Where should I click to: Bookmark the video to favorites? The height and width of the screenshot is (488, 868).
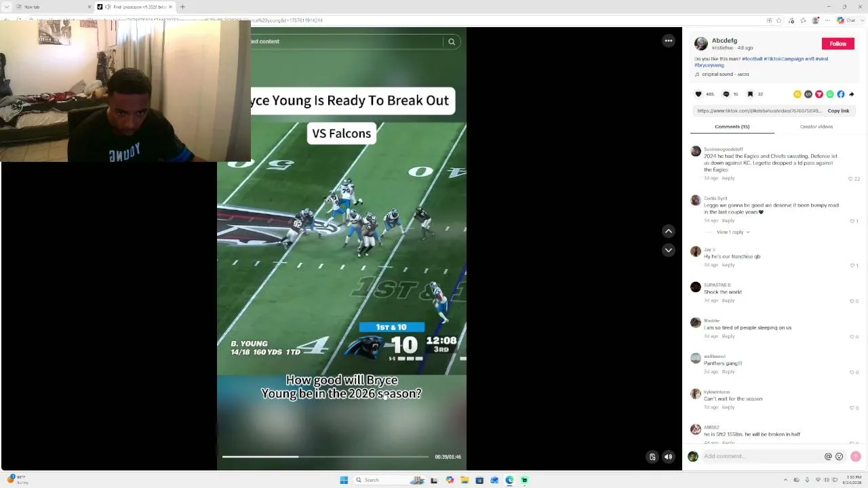(x=750, y=94)
